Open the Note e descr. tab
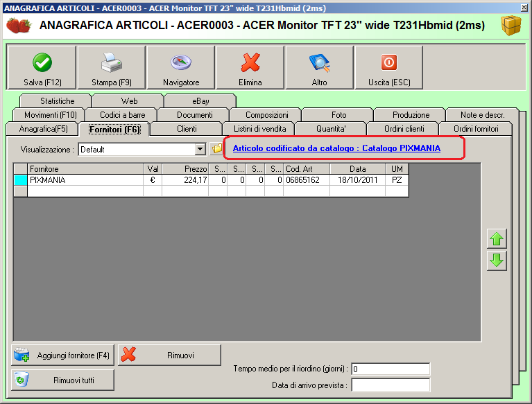The width and height of the screenshot is (532, 404). tap(482, 115)
